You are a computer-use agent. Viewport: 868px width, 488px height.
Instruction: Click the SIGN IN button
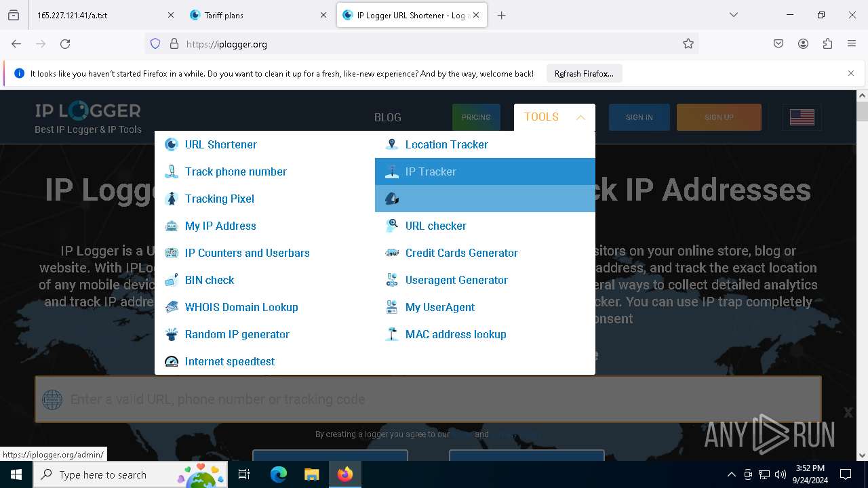click(x=639, y=117)
